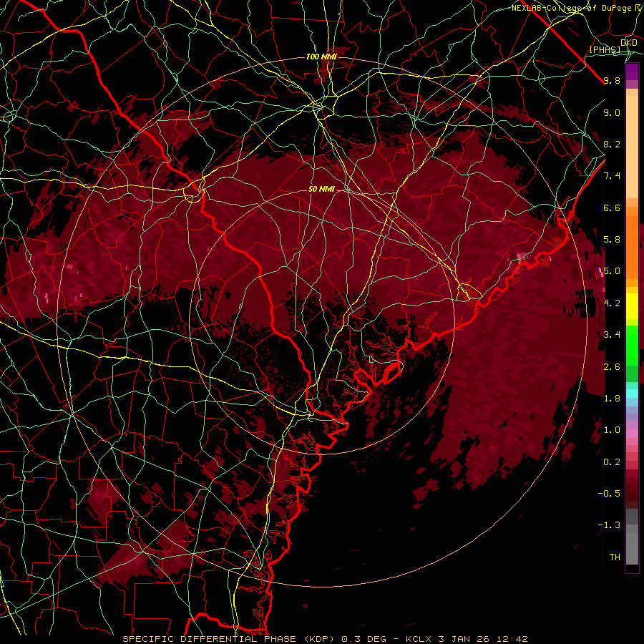Click the 1.8 legend value
The height and width of the screenshot is (644, 644).
(x=612, y=399)
